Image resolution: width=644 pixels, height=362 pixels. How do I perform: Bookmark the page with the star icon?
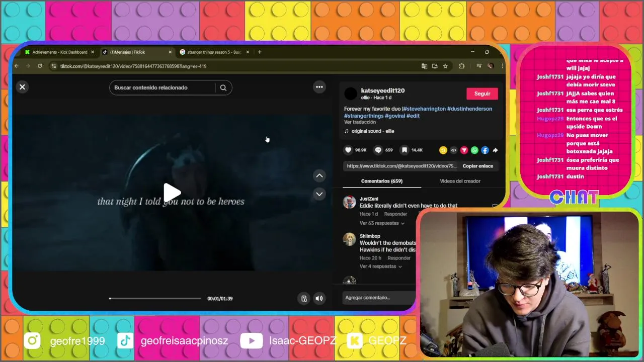point(445,66)
